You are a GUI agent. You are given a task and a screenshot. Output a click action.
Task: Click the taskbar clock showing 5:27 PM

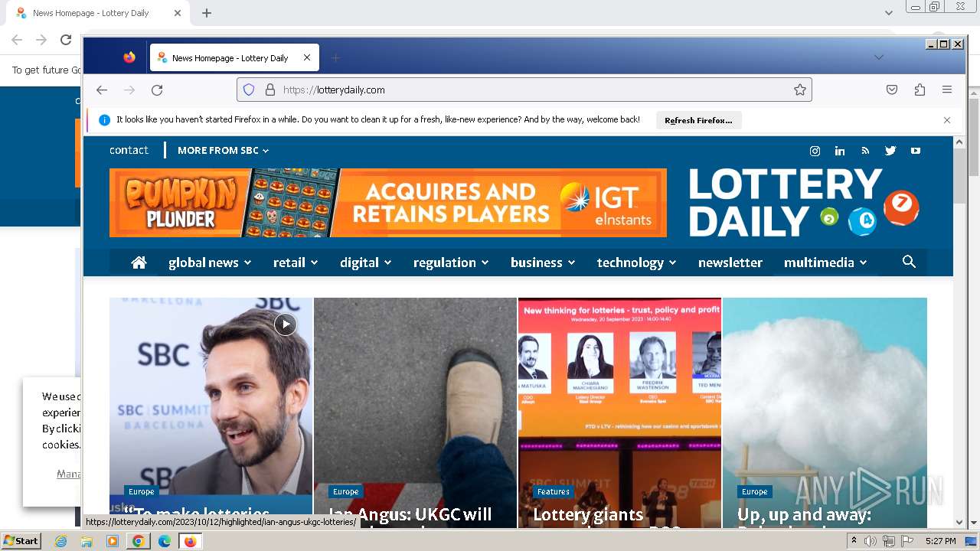pos(940,541)
